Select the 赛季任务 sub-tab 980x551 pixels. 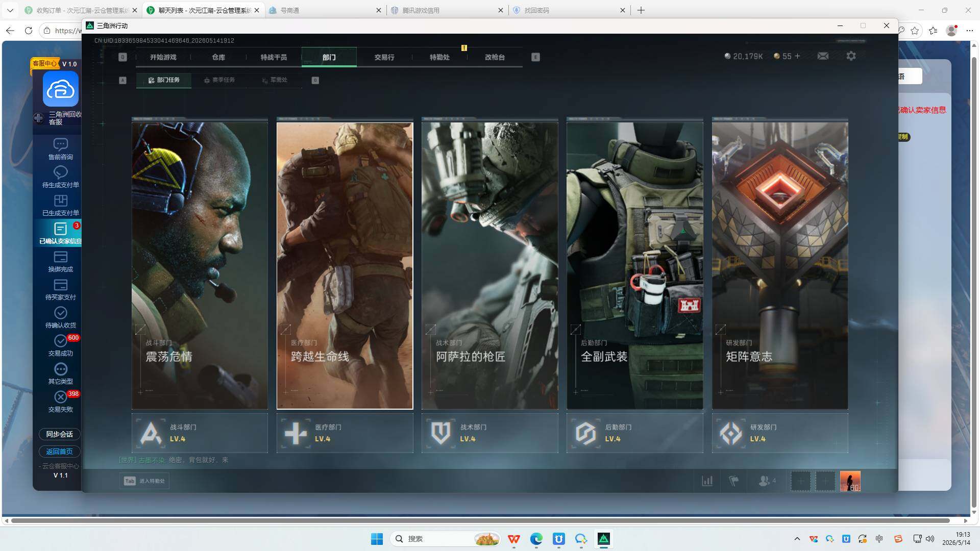pos(219,80)
